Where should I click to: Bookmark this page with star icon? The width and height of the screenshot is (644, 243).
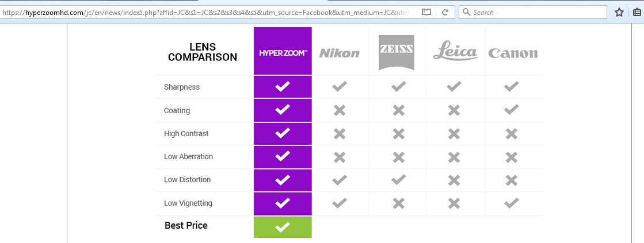pos(619,12)
